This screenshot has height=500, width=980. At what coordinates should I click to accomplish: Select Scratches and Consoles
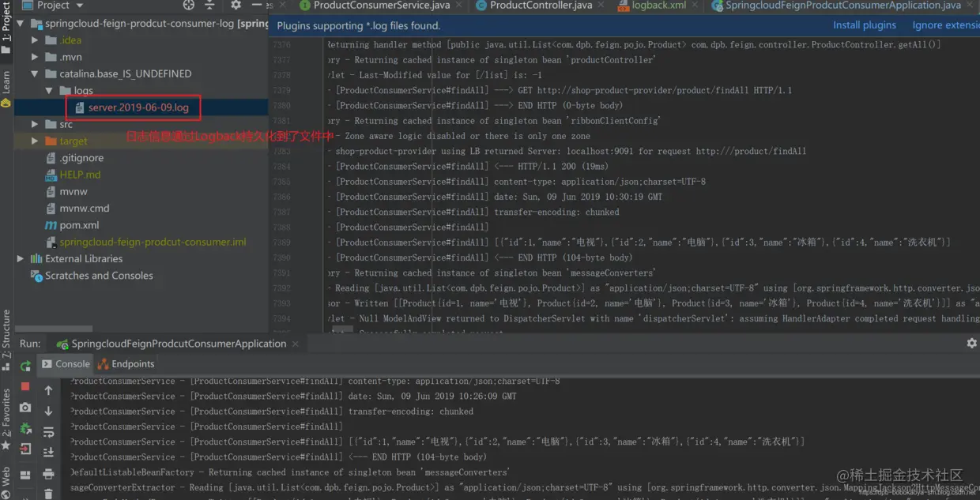click(x=92, y=276)
